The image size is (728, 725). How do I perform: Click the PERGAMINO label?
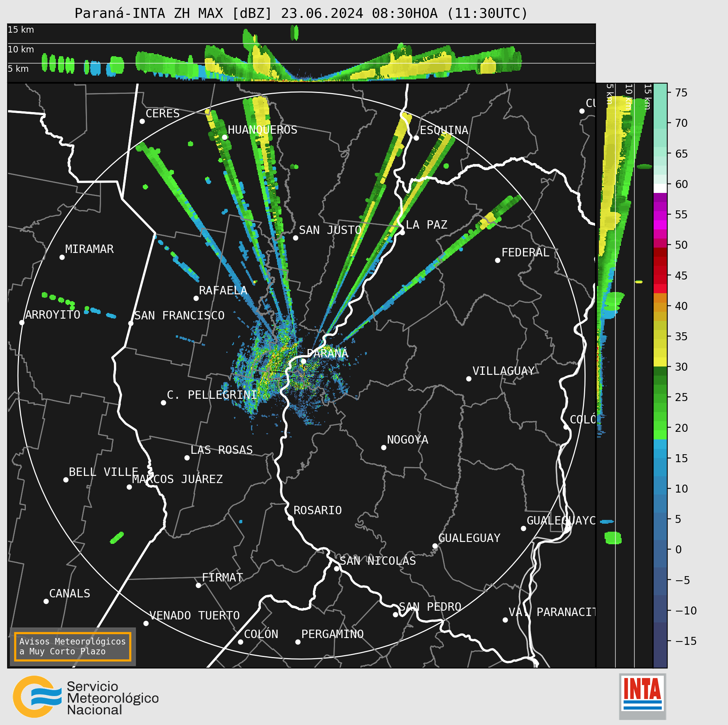[x=332, y=634]
